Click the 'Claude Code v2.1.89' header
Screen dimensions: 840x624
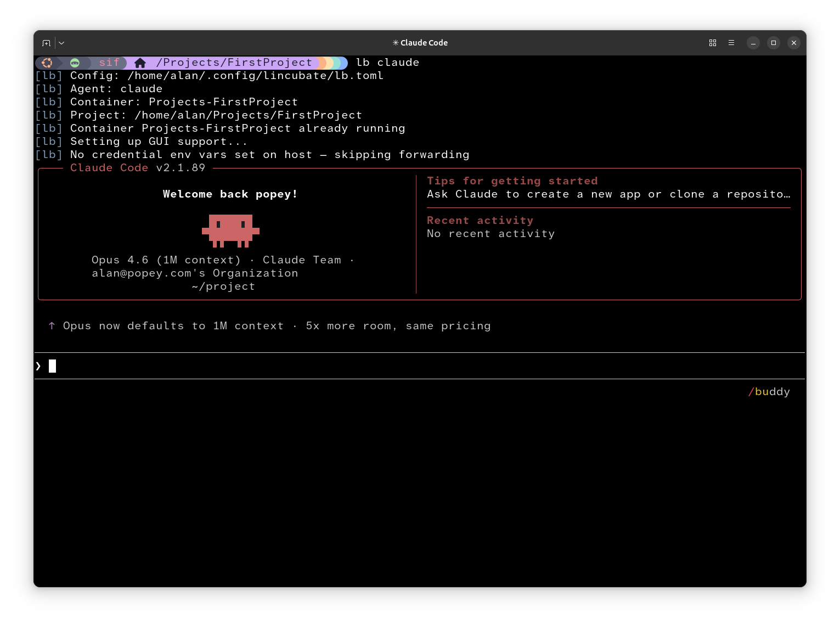[138, 168]
